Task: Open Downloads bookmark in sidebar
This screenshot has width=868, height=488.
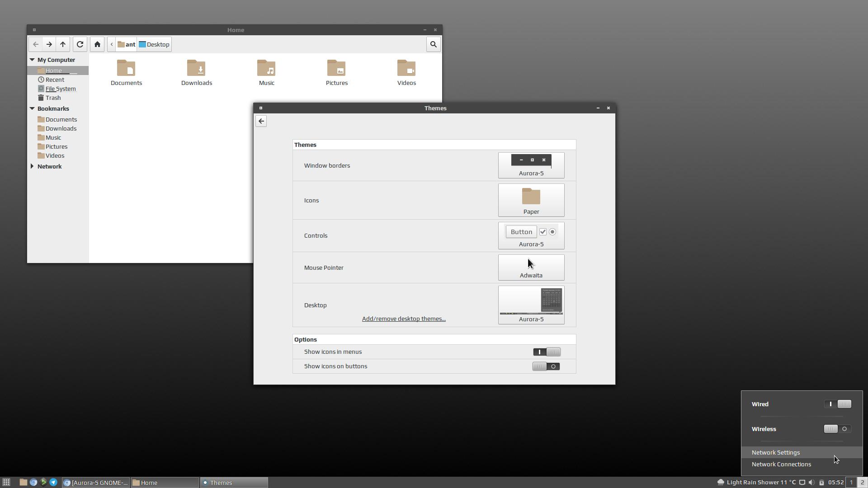Action: pos(58,128)
